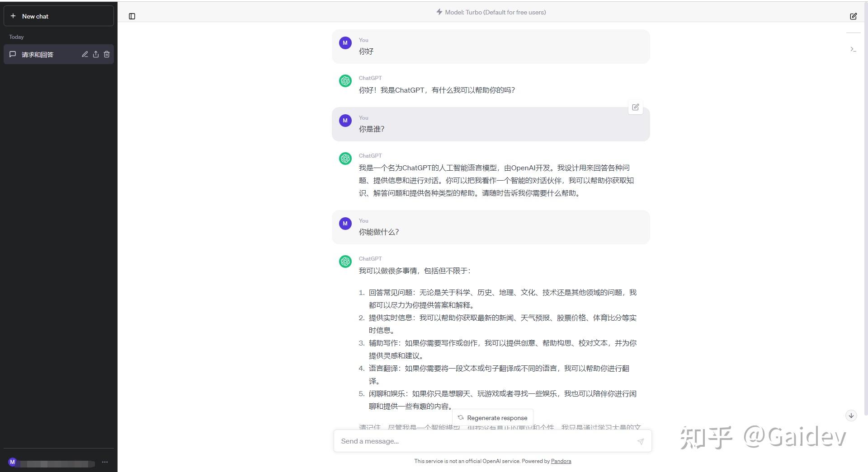Open the Pandora link
Image resolution: width=868 pixels, height=472 pixels.
pos(561,461)
